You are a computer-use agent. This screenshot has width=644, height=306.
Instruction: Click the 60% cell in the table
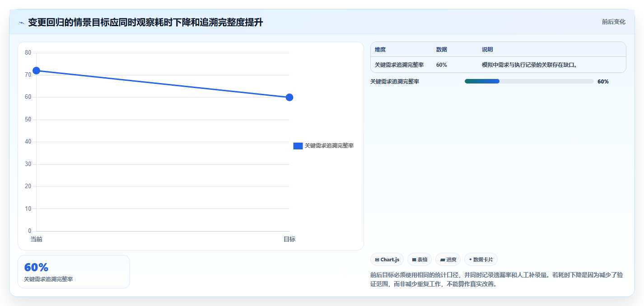442,65
